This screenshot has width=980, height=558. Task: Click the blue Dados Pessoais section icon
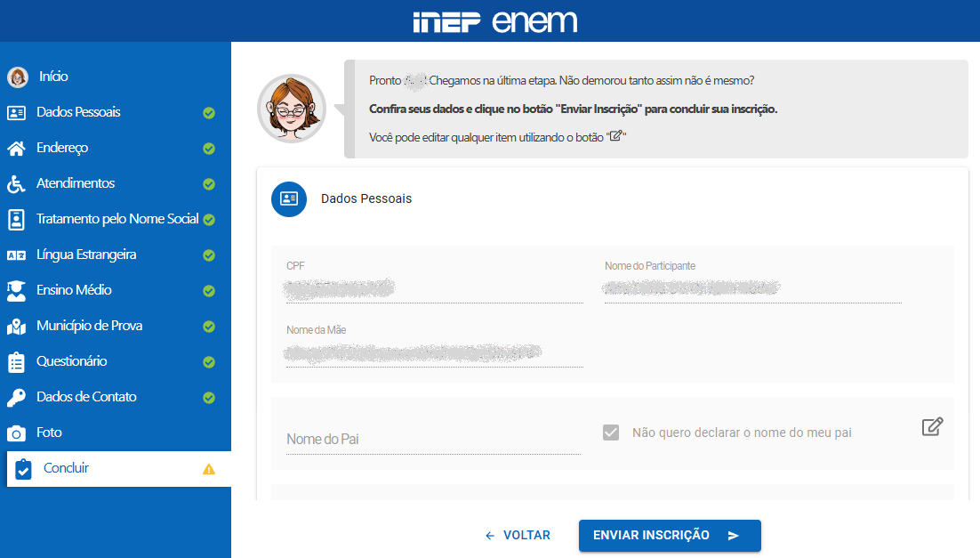pos(289,199)
